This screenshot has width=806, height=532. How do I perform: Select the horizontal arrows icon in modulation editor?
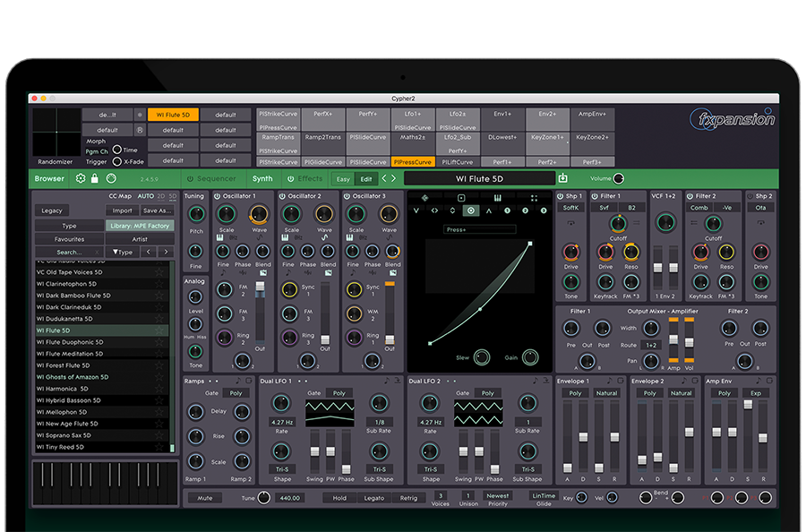tap(434, 210)
